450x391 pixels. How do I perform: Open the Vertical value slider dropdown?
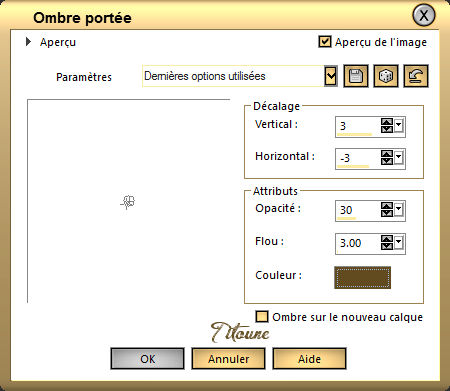(x=399, y=126)
